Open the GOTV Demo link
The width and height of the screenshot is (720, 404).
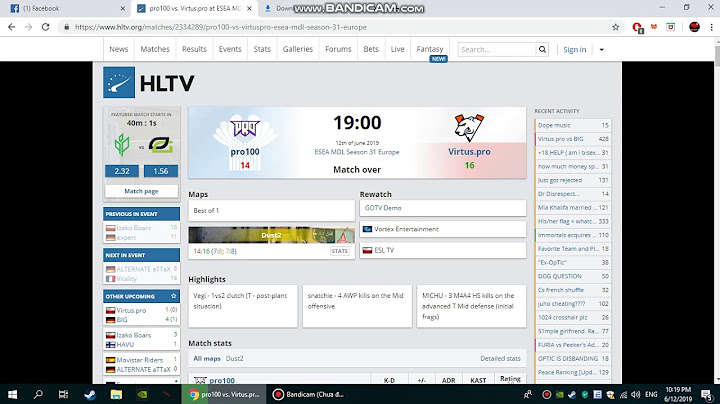(x=443, y=208)
